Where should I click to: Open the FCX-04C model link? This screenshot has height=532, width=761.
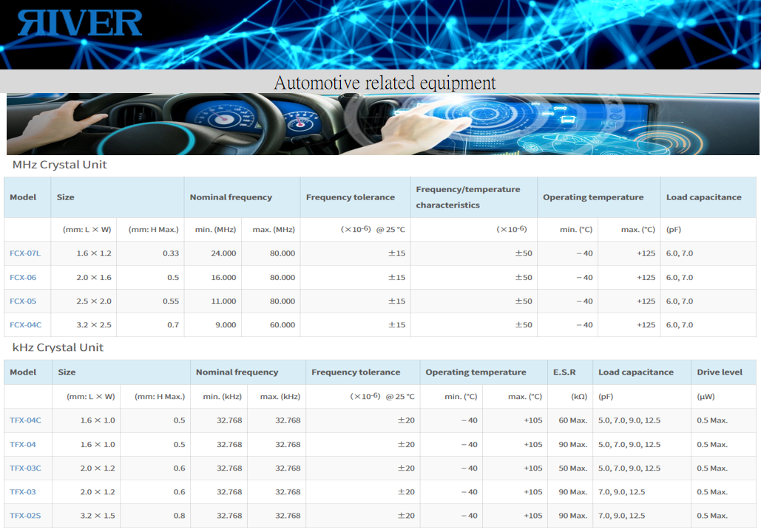(x=25, y=325)
